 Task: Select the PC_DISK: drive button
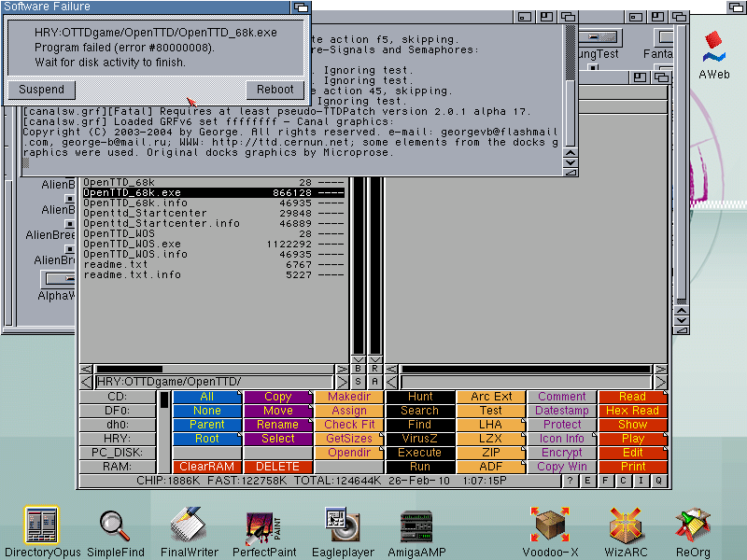point(118,453)
